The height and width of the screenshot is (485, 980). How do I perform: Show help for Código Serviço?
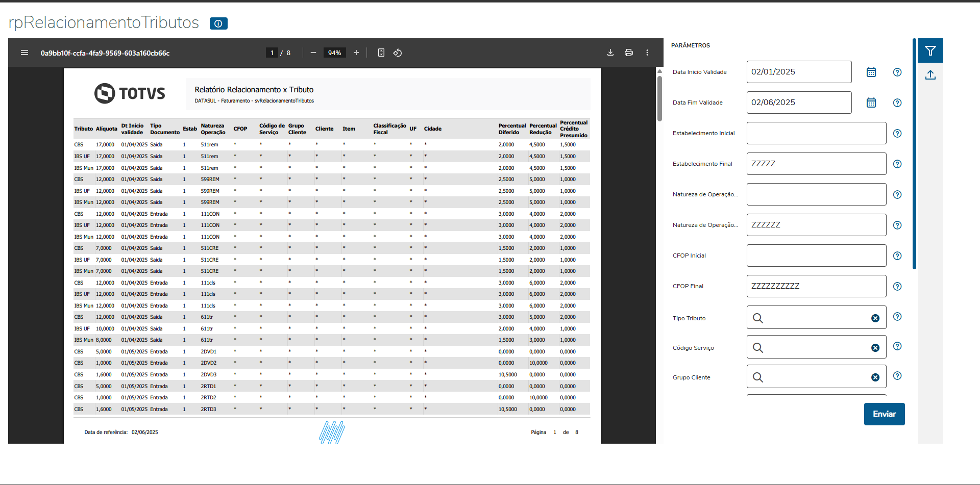tap(897, 346)
